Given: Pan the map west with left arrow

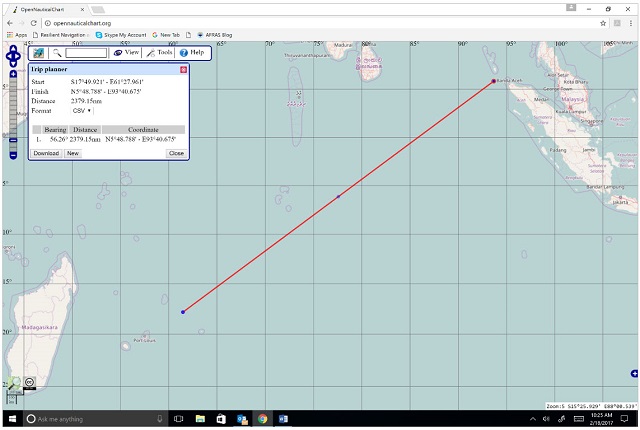Looking at the screenshot, I should point(8,56).
